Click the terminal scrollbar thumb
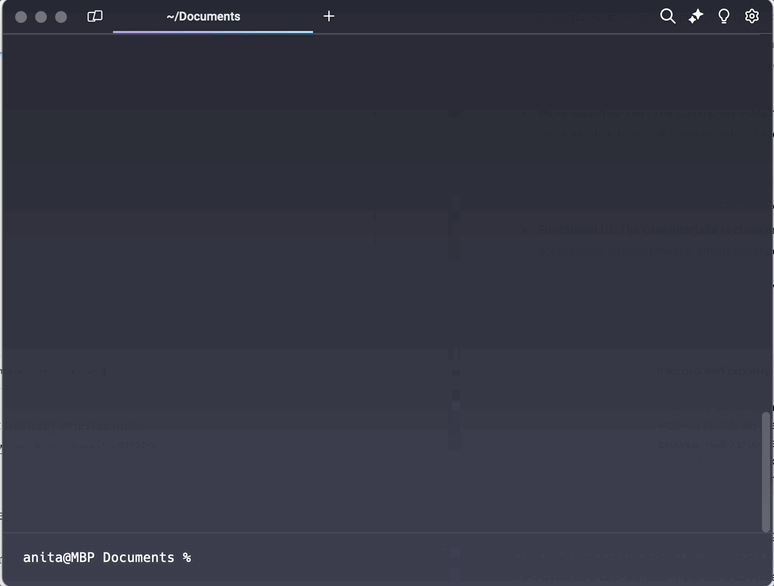This screenshot has width=774, height=586. (766, 472)
